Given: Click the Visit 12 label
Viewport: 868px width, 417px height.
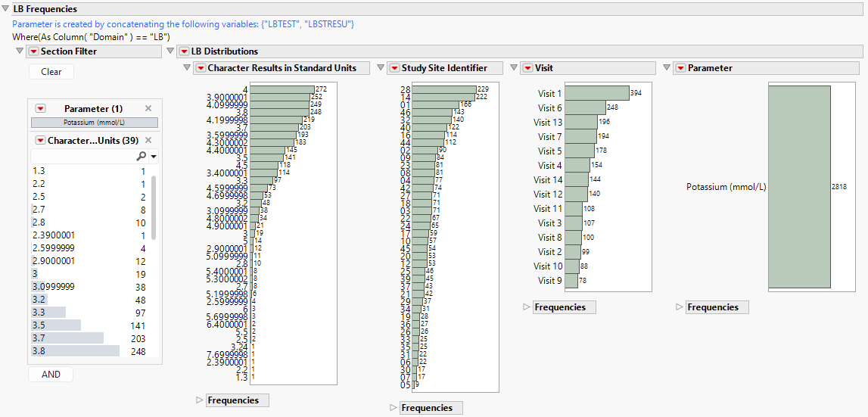Looking at the screenshot, I should [x=548, y=194].
